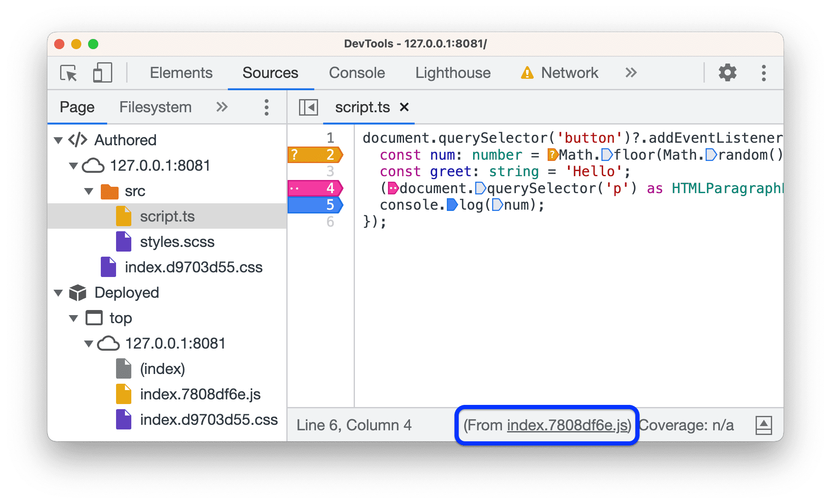This screenshot has width=831, height=504.
Task: Expand the src folder in sidebar
Action: [88, 189]
